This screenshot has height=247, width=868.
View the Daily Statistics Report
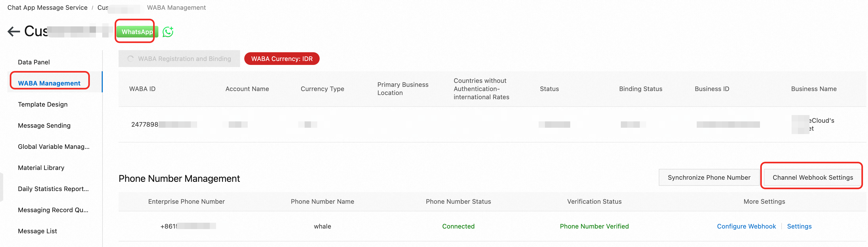53,189
